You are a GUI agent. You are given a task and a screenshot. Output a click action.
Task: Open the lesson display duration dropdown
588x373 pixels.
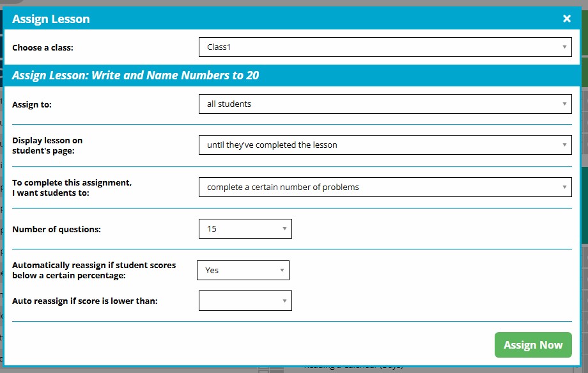[x=383, y=145]
